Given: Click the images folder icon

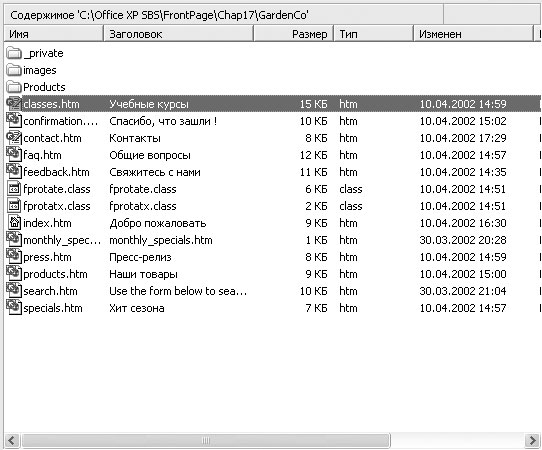Looking at the screenshot, I should [x=14, y=70].
